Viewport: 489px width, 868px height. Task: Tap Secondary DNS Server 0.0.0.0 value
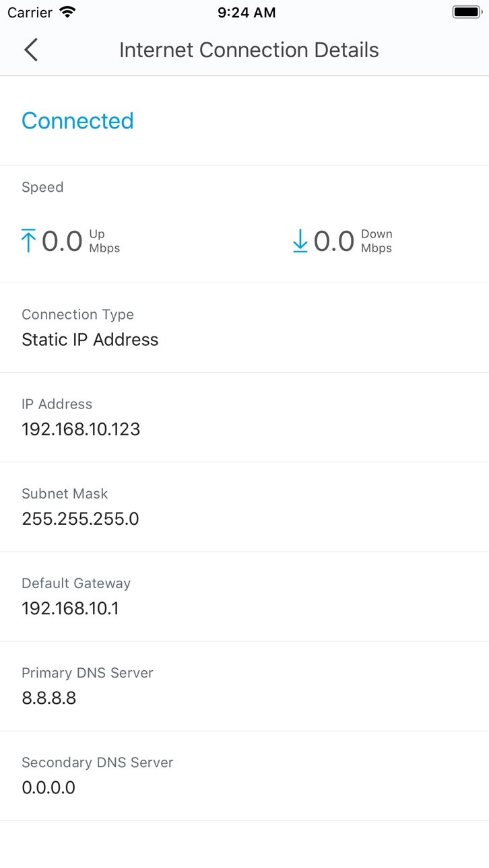pyautogui.click(x=48, y=787)
